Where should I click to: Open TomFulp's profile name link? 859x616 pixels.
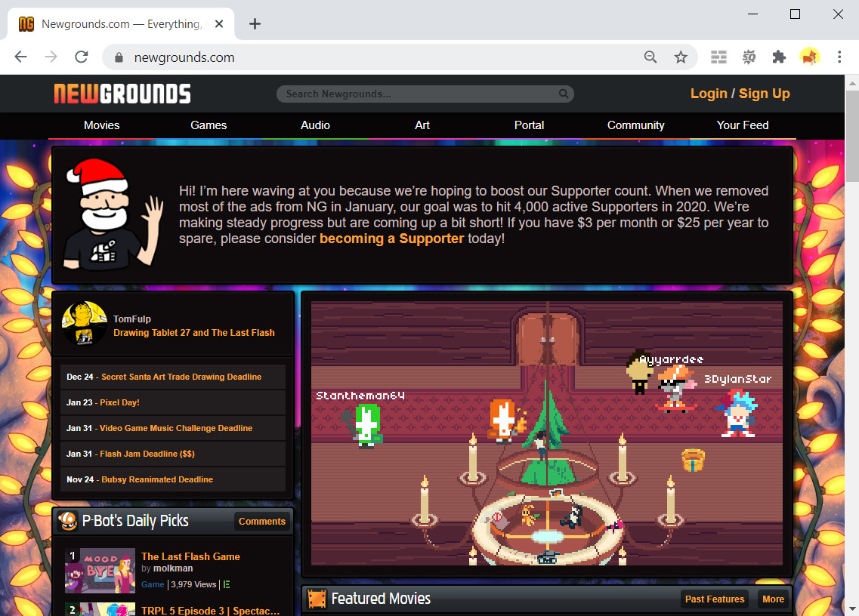[x=132, y=319]
